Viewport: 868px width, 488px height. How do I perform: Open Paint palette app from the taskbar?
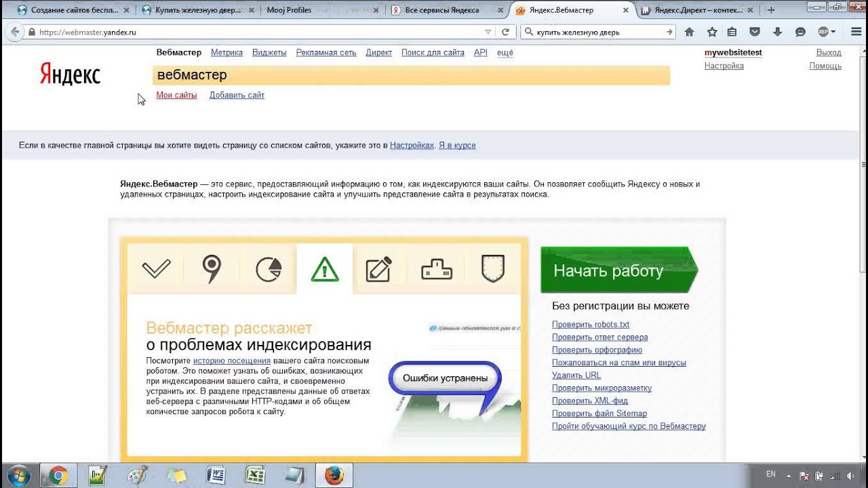pyautogui.click(x=137, y=476)
